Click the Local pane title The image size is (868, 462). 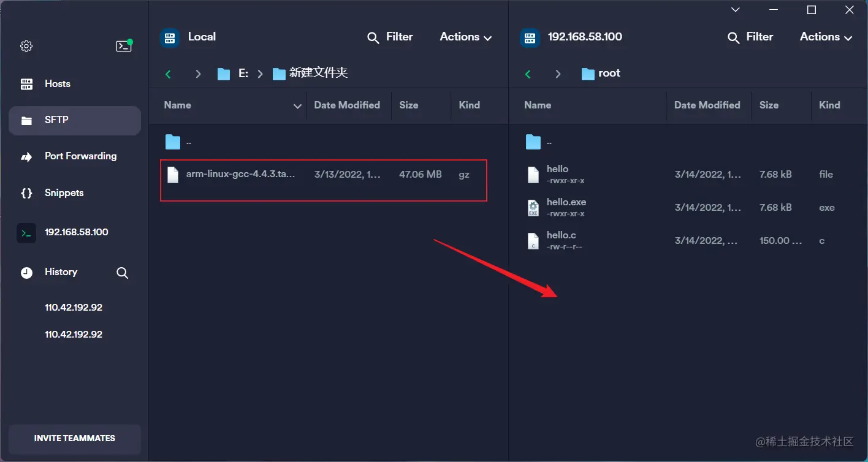[202, 37]
